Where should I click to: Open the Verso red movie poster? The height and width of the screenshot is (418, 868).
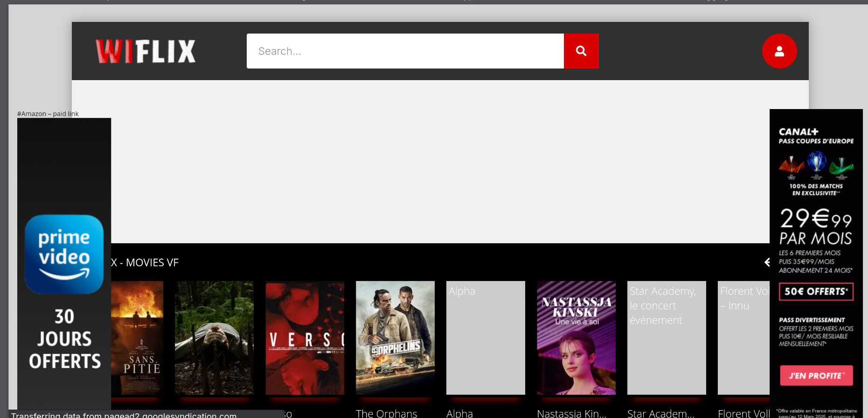click(305, 338)
